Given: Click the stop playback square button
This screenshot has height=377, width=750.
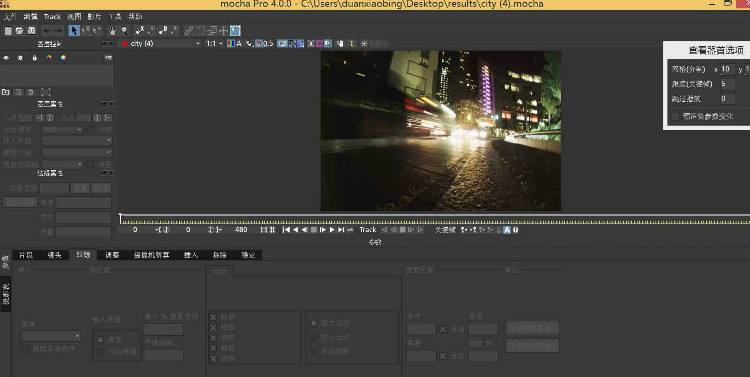Looking at the screenshot, I should click(x=314, y=230).
